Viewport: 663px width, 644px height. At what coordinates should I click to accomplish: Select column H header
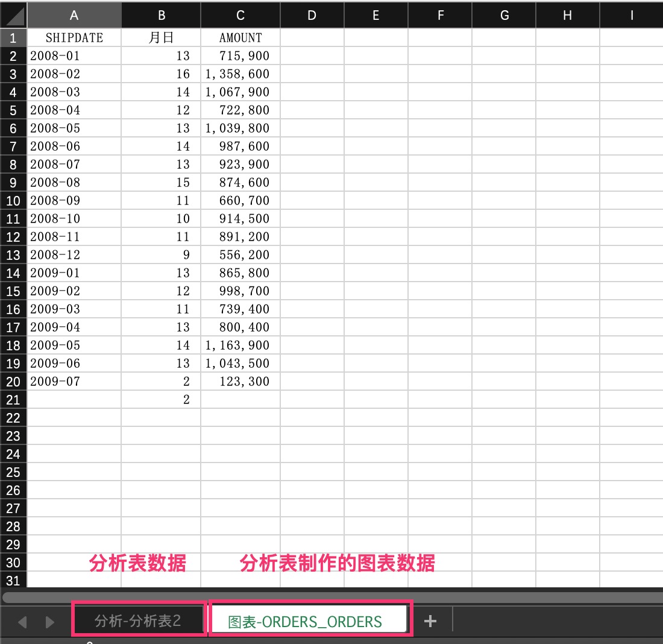pyautogui.click(x=567, y=15)
